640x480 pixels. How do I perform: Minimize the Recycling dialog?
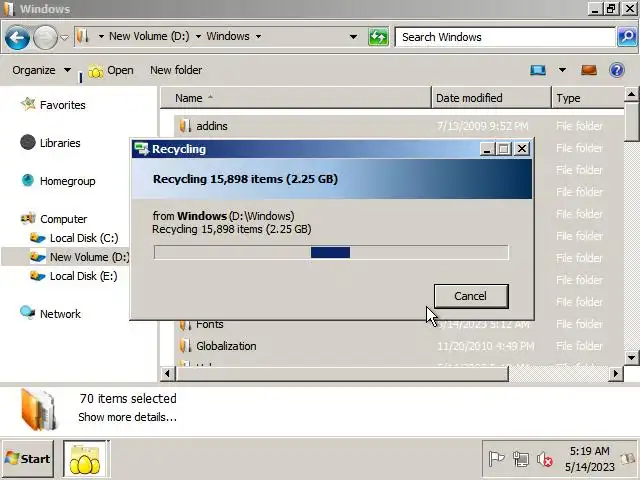pos(487,149)
